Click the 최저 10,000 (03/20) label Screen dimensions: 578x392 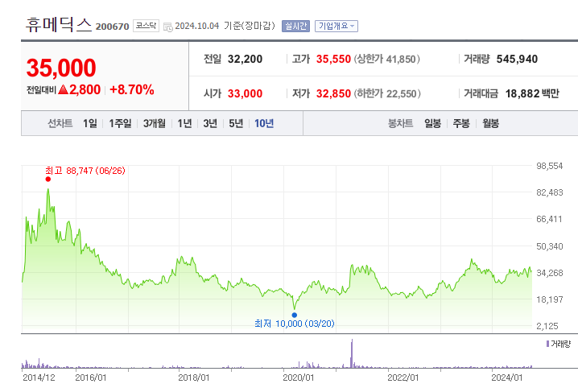tap(295, 324)
